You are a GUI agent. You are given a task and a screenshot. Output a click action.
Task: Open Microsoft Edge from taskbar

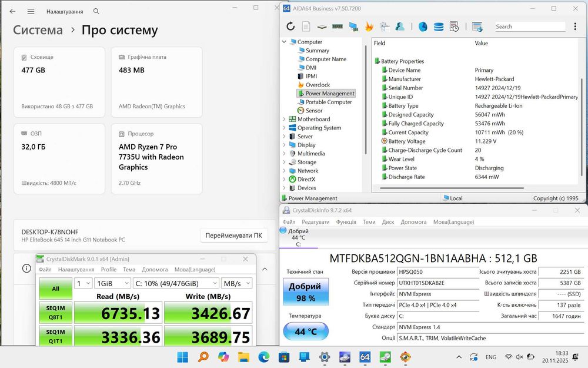tap(263, 357)
